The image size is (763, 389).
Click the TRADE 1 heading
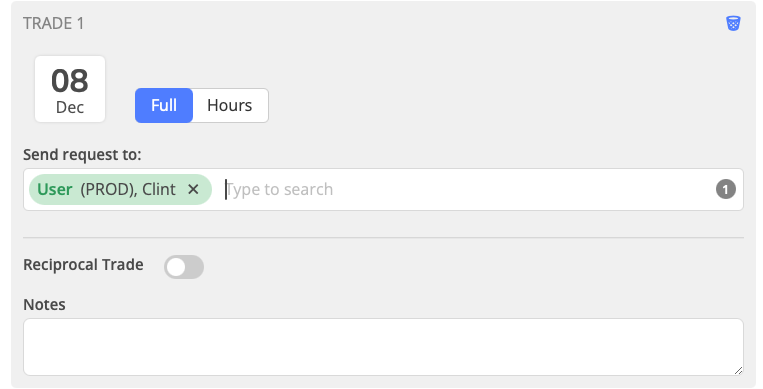[x=54, y=23]
